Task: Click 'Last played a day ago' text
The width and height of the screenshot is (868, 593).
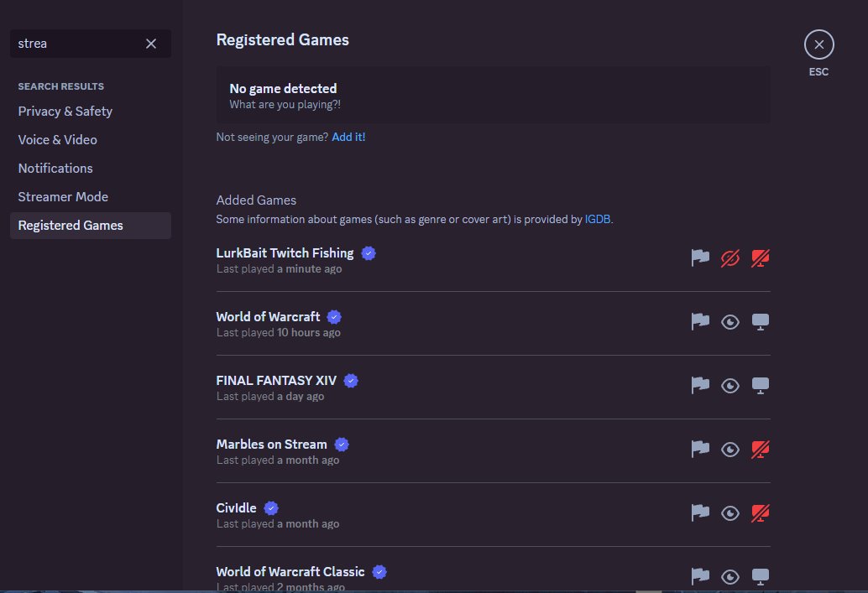Action: point(270,396)
